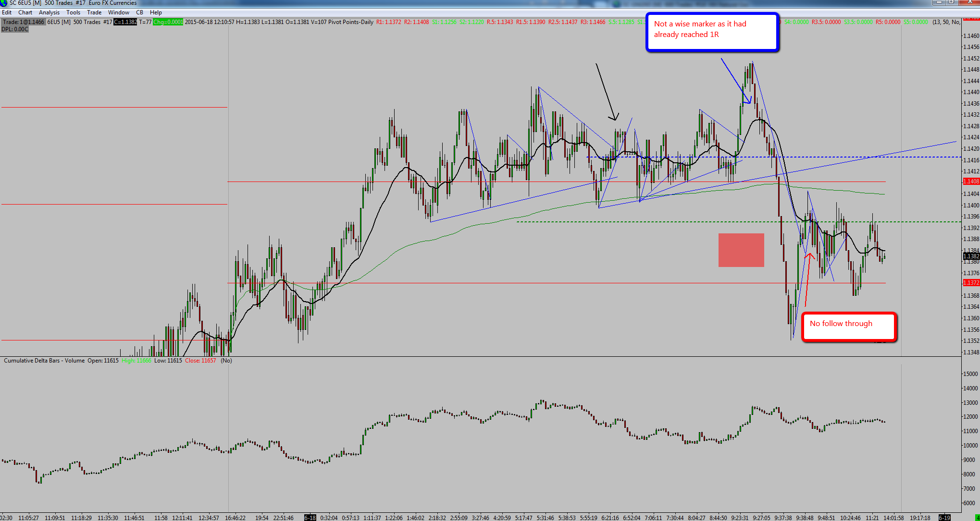Click the 'DPL: 0.00C' label
Screen dimensions: 980x521
15,29
